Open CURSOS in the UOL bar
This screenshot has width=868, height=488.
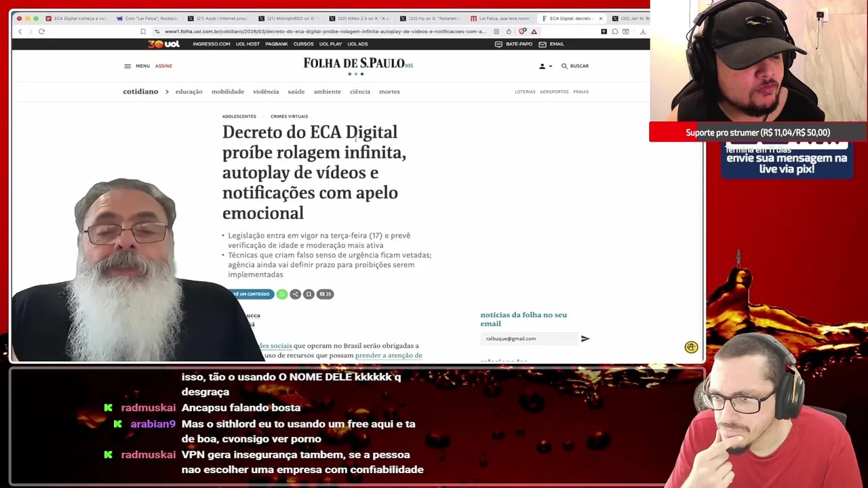pyautogui.click(x=303, y=44)
